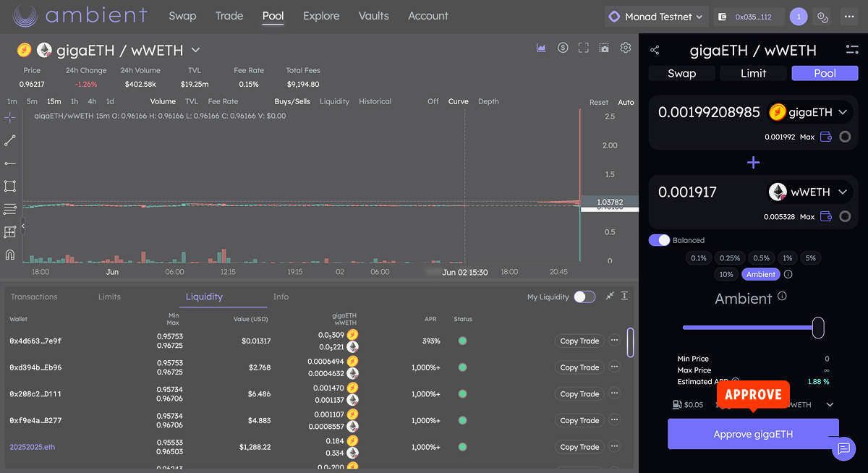
Task: Click the dollar denomination icon above chart
Action: click(563, 48)
